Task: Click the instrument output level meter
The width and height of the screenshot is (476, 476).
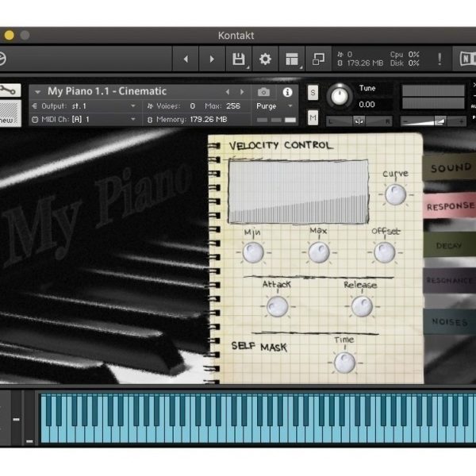Action: 433,97
